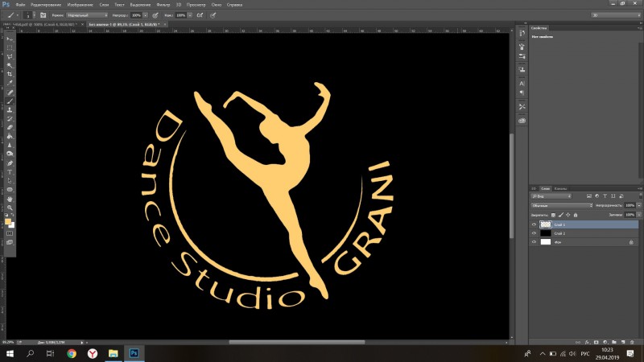Image resolution: width=644 pixels, height=362 pixels.
Task: Select the Zoom tool
Action: pos(10,208)
